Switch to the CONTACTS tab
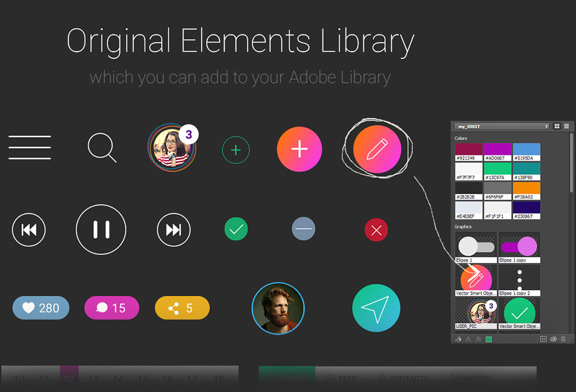 tap(403, 378)
